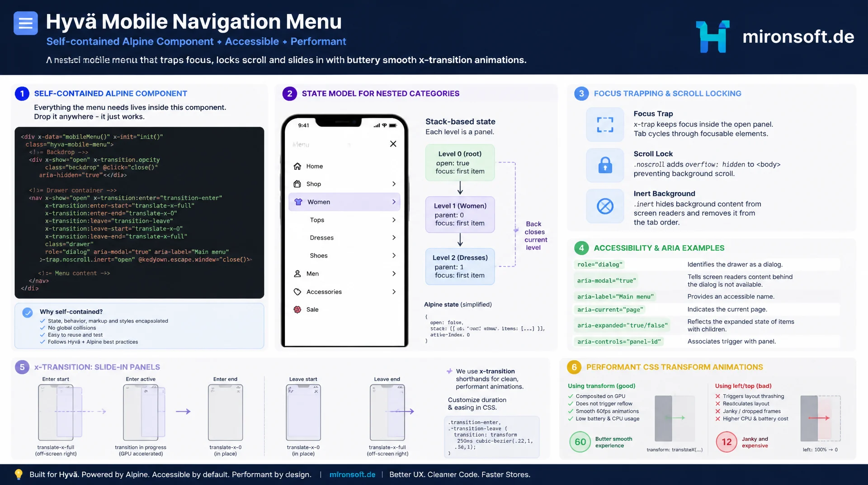The height and width of the screenshot is (485, 868).
Task: Click the "Triggers layout thrashing" list item
Action: (753, 396)
